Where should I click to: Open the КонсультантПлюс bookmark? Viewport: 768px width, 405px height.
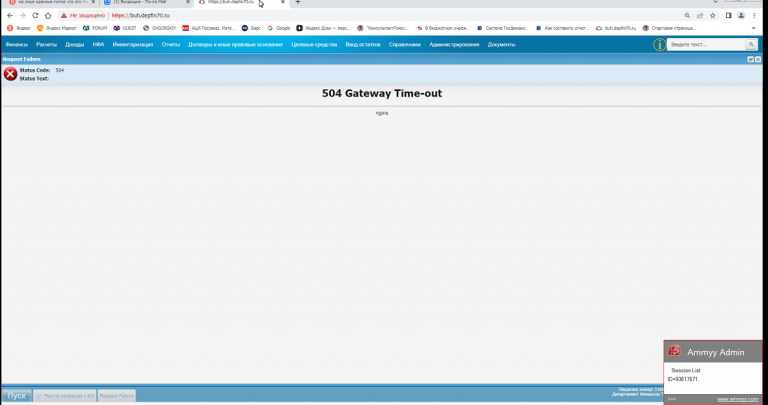pos(383,28)
